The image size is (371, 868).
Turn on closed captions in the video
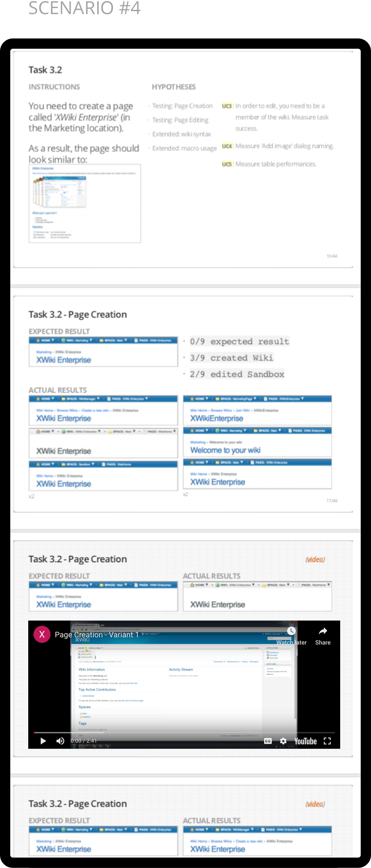pos(268,741)
